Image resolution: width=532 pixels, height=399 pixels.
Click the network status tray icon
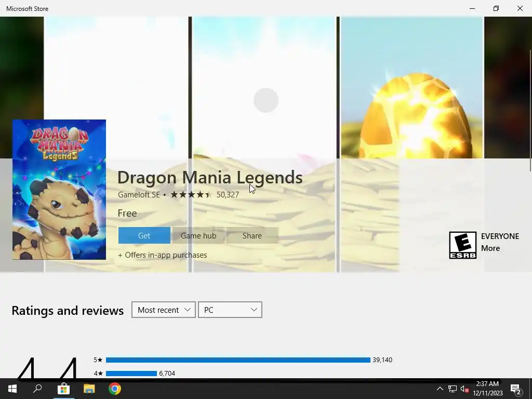click(x=453, y=389)
